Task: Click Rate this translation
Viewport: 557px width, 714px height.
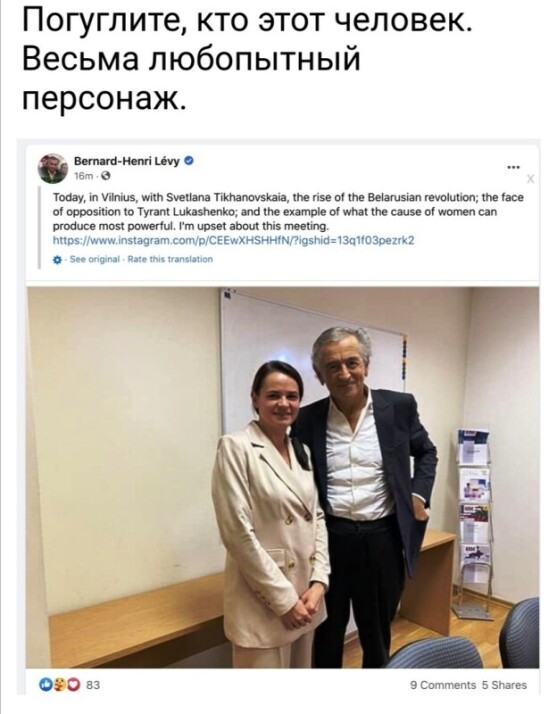Action: [x=170, y=259]
